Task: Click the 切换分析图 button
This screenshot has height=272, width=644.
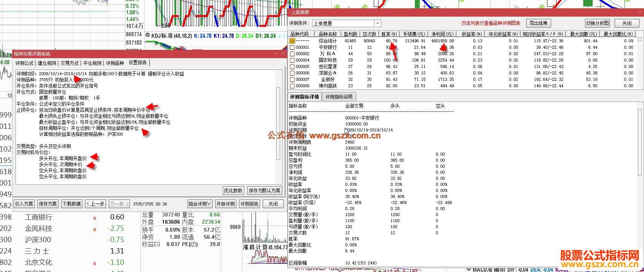Action: click(598, 23)
